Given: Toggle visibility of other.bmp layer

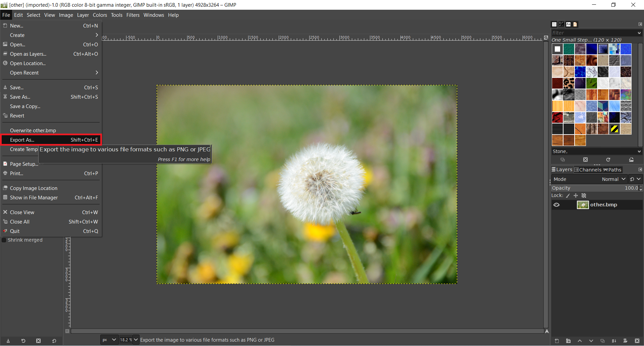Looking at the screenshot, I should 556,205.
